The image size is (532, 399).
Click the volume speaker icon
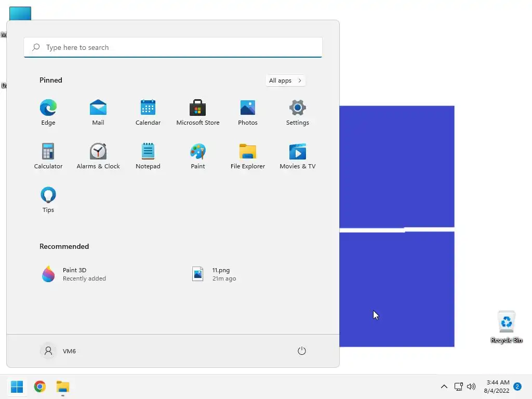[x=471, y=387]
